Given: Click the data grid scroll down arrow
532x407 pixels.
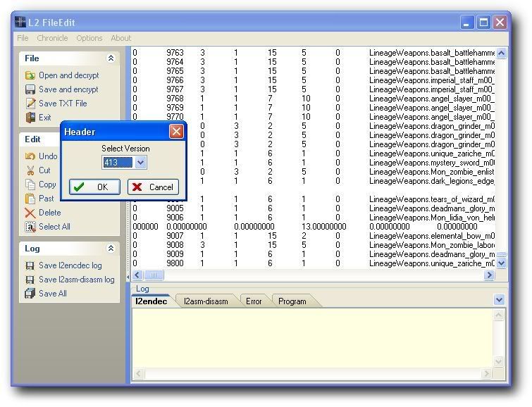Looking at the screenshot, I should pos(502,263).
